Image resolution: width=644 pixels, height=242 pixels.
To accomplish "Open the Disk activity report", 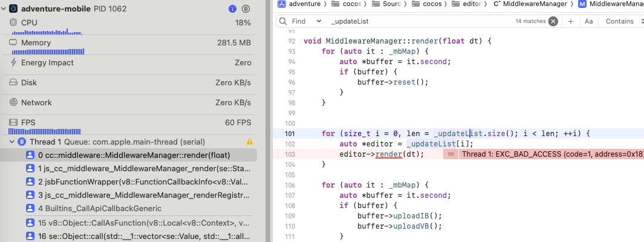I will (x=130, y=82).
